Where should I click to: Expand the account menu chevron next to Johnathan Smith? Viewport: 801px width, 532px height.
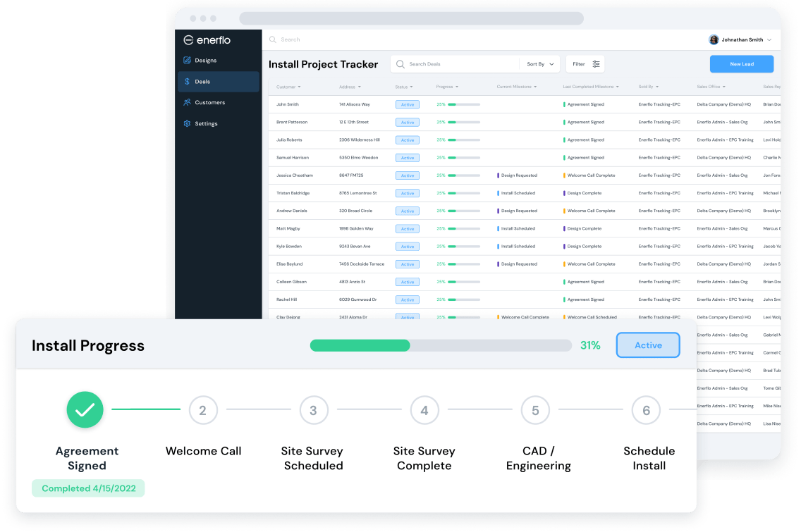(x=771, y=39)
